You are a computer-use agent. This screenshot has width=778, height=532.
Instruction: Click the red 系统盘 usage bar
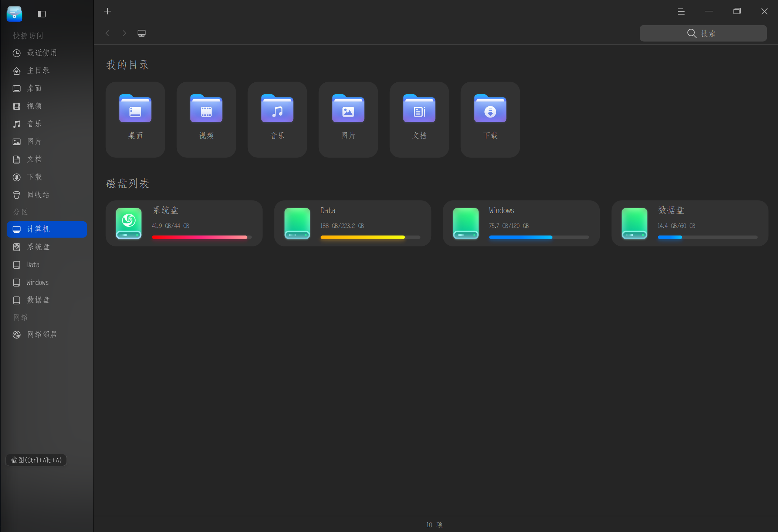point(202,237)
